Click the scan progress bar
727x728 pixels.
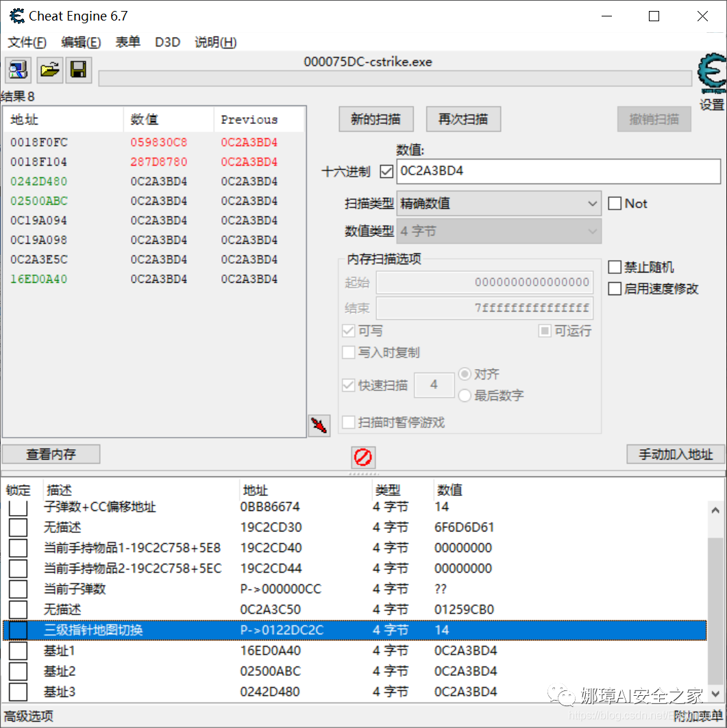[395, 79]
